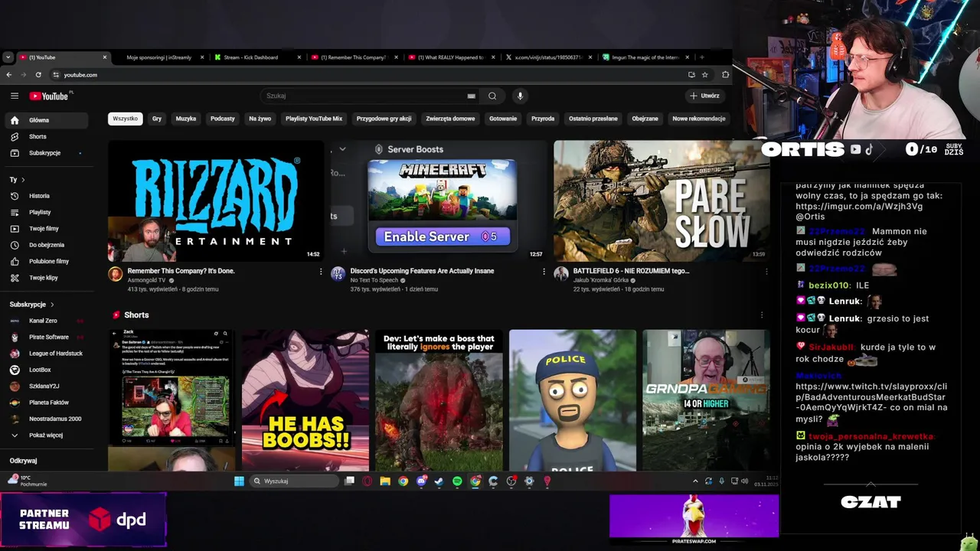Open Polubione filmy liked videos

47,261
